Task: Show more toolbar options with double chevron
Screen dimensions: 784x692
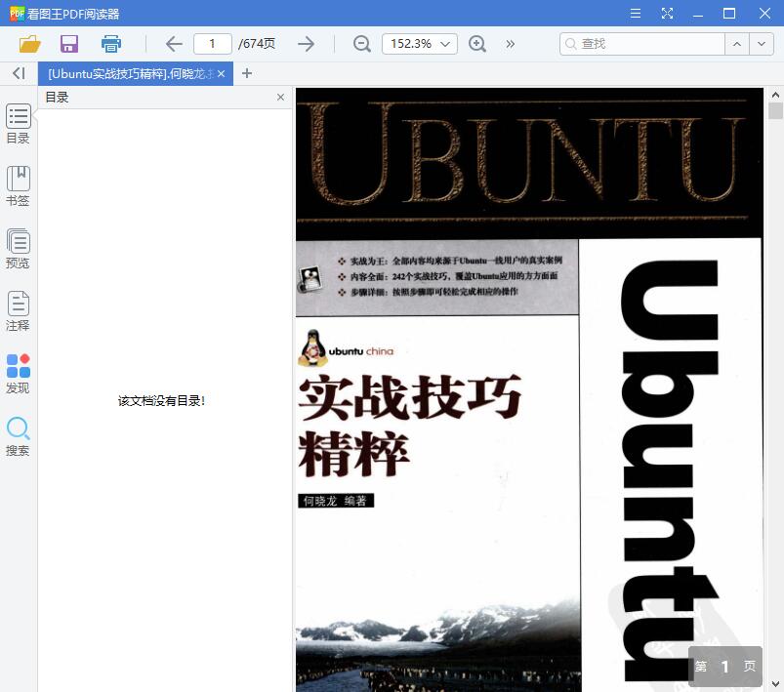Action: [x=510, y=44]
